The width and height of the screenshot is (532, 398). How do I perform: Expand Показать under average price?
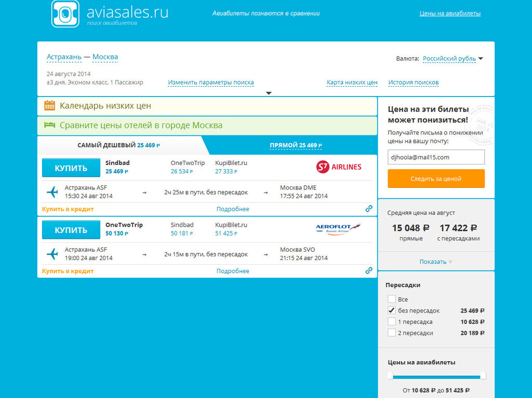click(x=436, y=262)
